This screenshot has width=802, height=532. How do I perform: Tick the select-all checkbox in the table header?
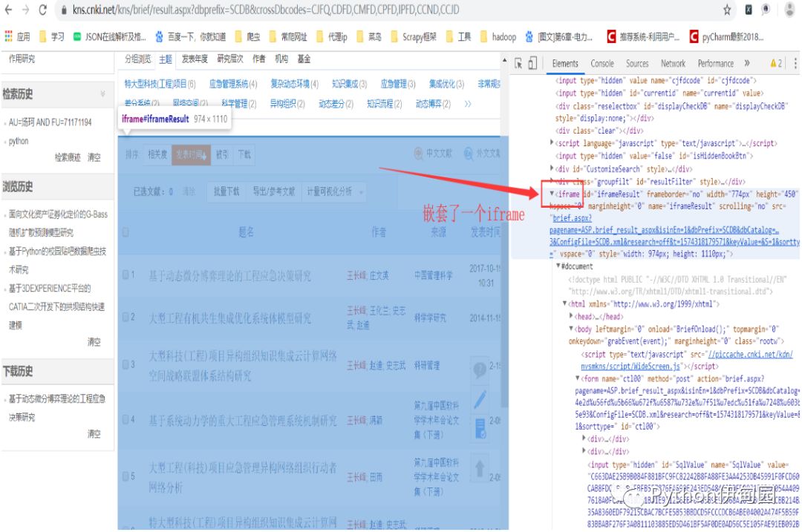click(125, 232)
